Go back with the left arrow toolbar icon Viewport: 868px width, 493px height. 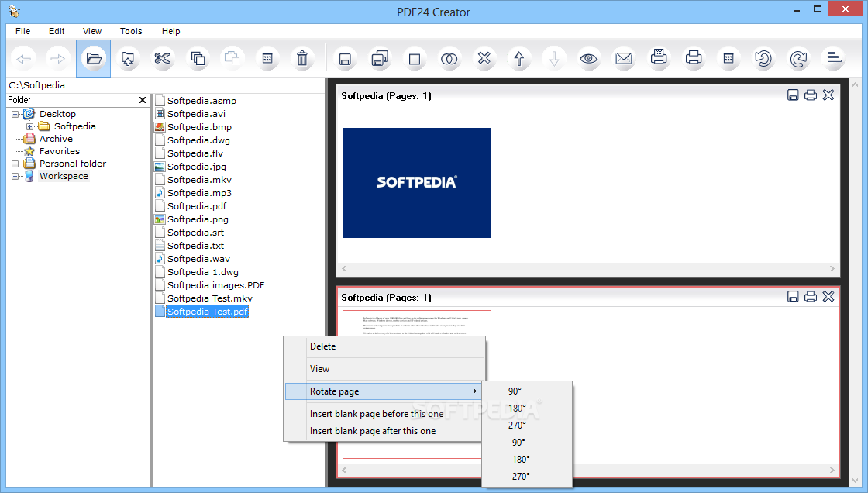tap(24, 59)
